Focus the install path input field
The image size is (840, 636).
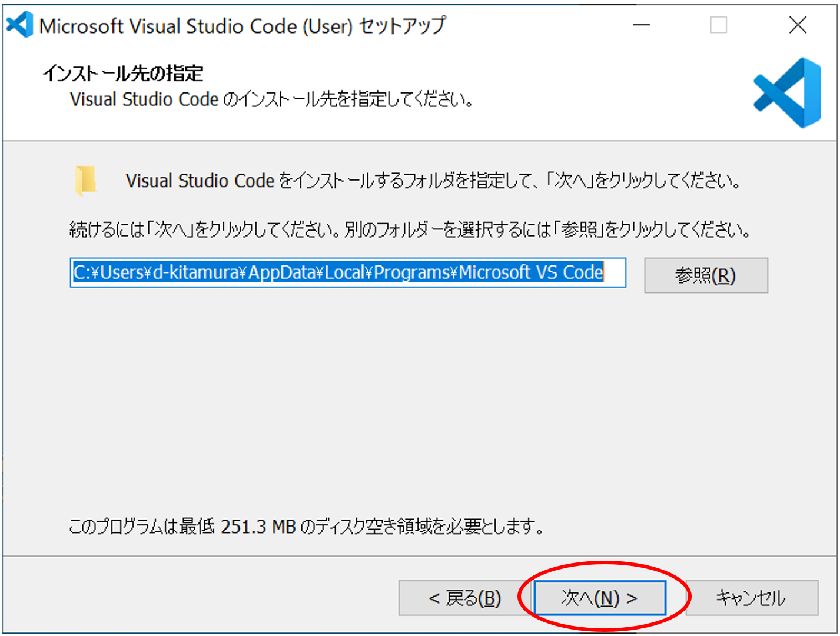(x=348, y=272)
